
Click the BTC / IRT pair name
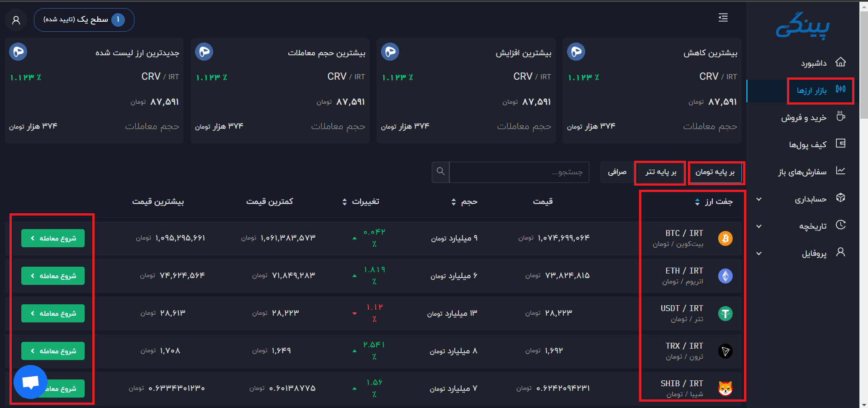(684, 233)
